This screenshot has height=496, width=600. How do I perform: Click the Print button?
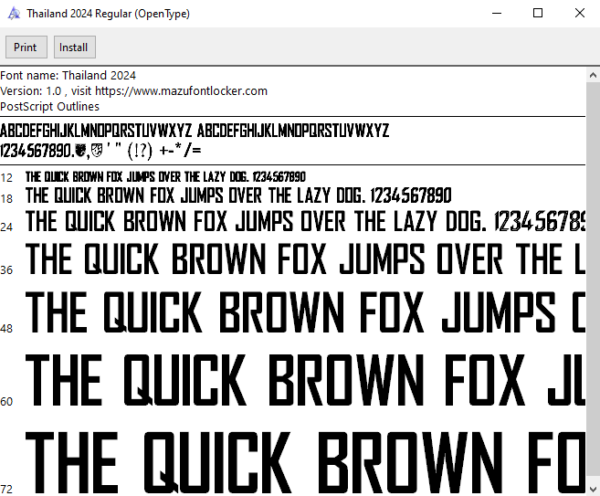26,47
